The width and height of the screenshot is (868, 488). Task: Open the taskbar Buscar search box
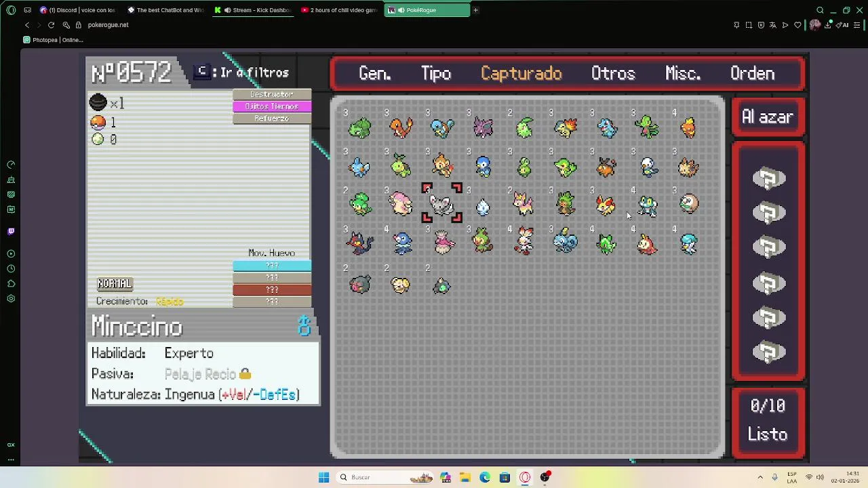(387, 477)
